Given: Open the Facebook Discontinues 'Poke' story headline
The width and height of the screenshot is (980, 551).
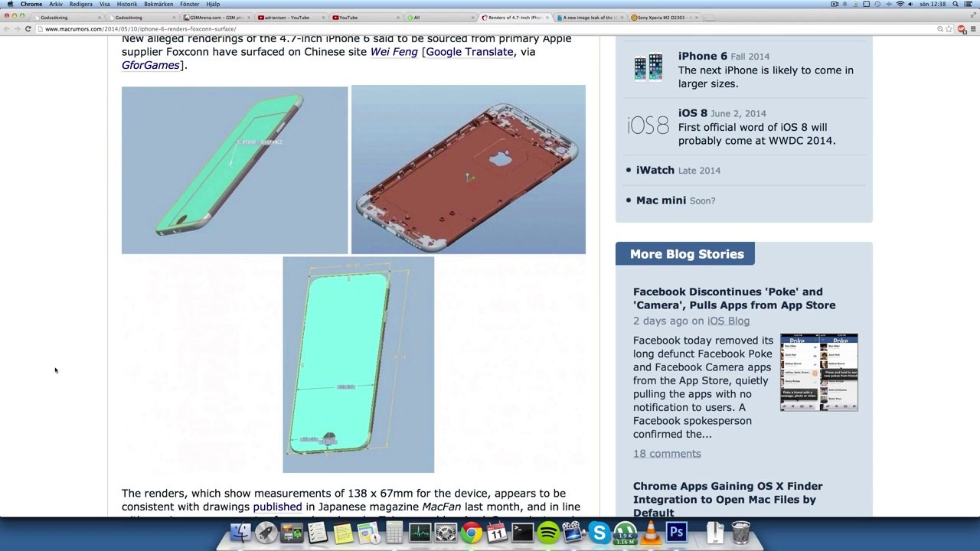Looking at the screenshot, I should coord(734,298).
